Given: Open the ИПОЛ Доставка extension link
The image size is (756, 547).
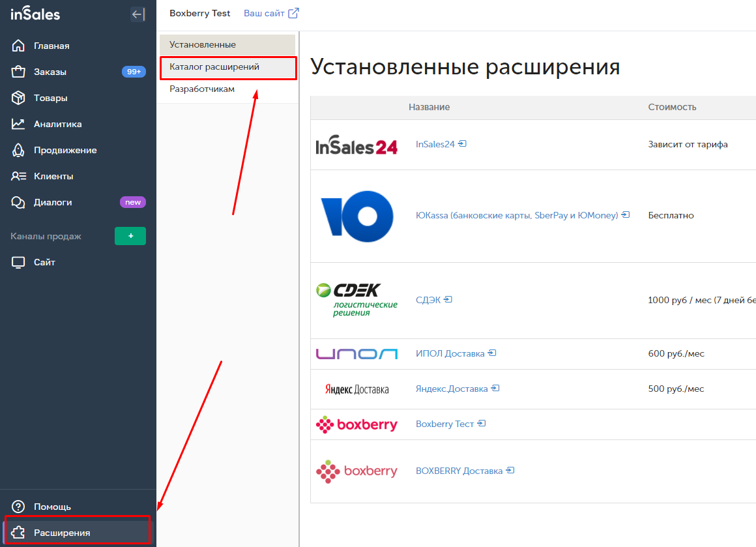Looking at the screenshot, I should [450, 353].
